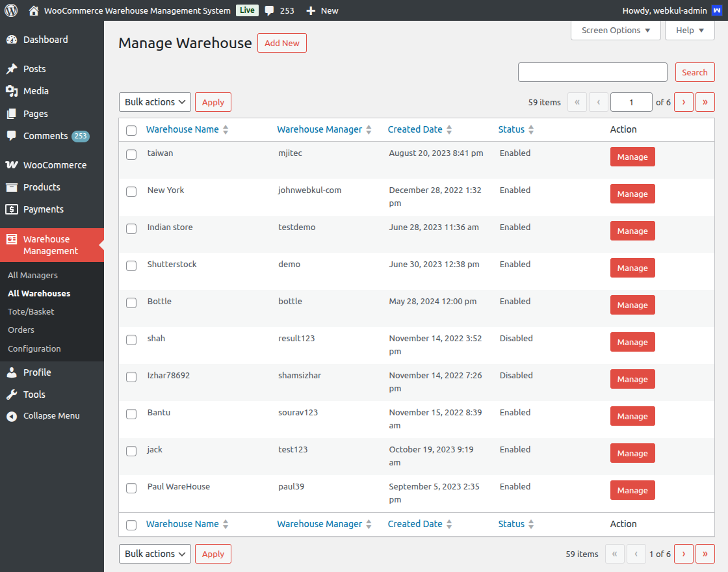This screenshot has width=728, height=572.
Task: Click the Products archive icon
Action: [x=12, y=187]
